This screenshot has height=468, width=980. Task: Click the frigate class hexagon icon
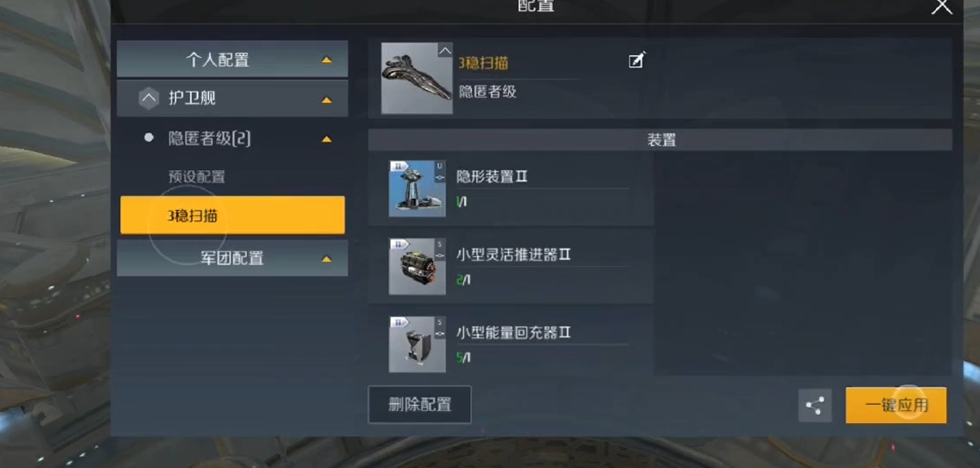[149, 98]
